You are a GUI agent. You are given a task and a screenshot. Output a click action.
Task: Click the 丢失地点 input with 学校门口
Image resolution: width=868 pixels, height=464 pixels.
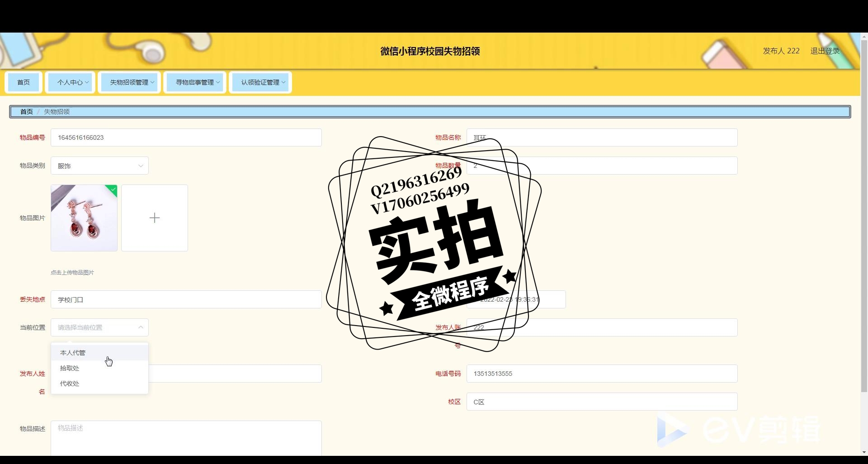click(x=186, y=299)
